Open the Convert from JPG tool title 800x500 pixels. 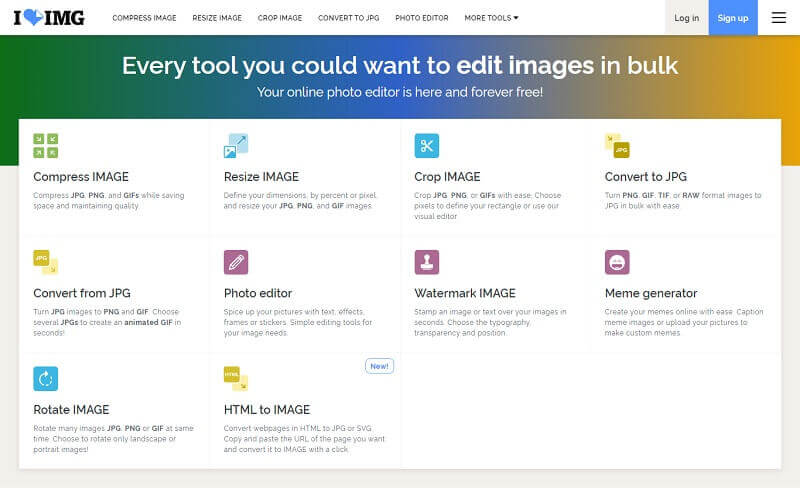tap(82, 293)
